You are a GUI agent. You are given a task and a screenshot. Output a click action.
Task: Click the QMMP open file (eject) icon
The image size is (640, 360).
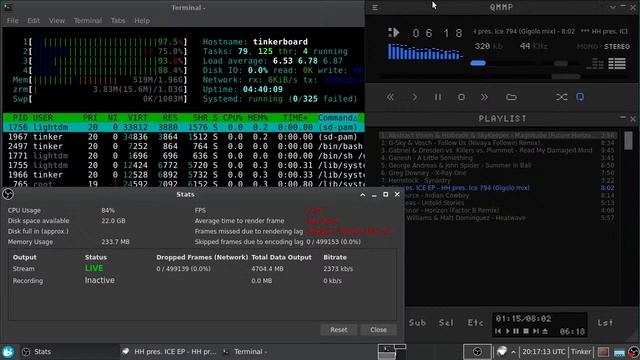click(511, 97)
